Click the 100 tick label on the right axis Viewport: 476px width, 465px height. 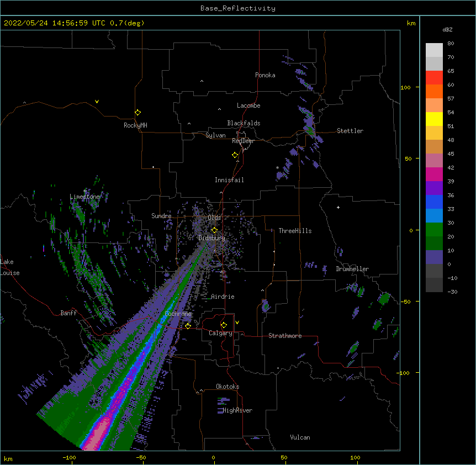point(405,87)
